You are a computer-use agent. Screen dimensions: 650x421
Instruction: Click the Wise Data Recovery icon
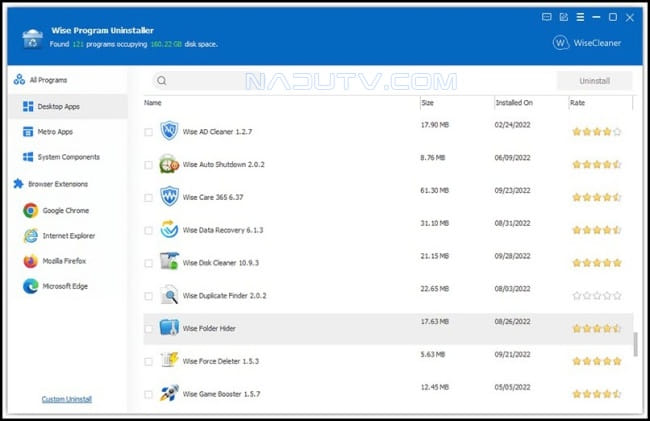pos(169,229)
